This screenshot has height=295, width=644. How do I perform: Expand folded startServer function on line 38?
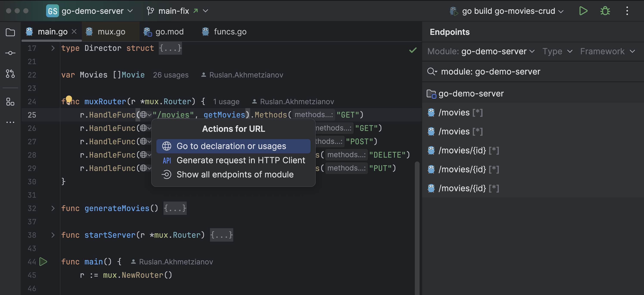(x=53, y=235)
